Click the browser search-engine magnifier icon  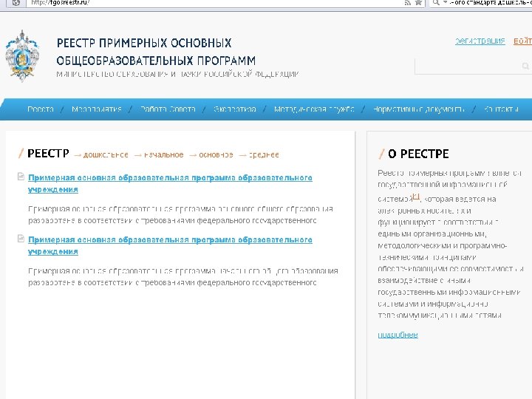coord(437,3)
